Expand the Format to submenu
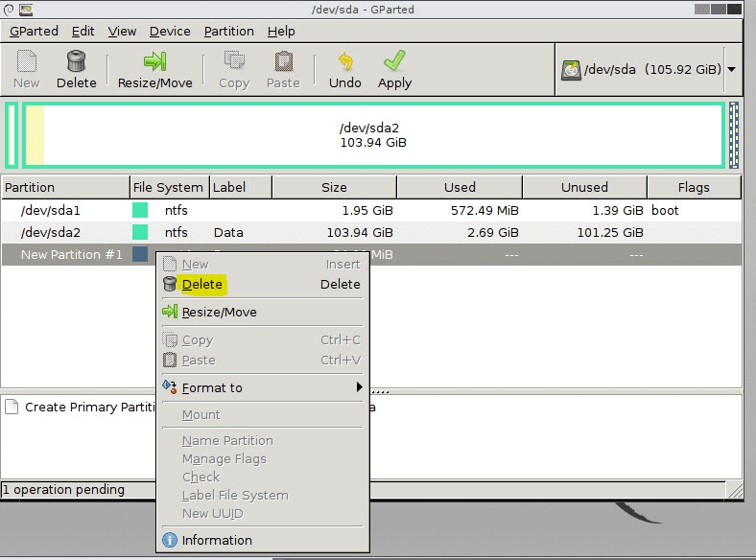The height and width of the screenshot is (560, 756). click(262, 388)
